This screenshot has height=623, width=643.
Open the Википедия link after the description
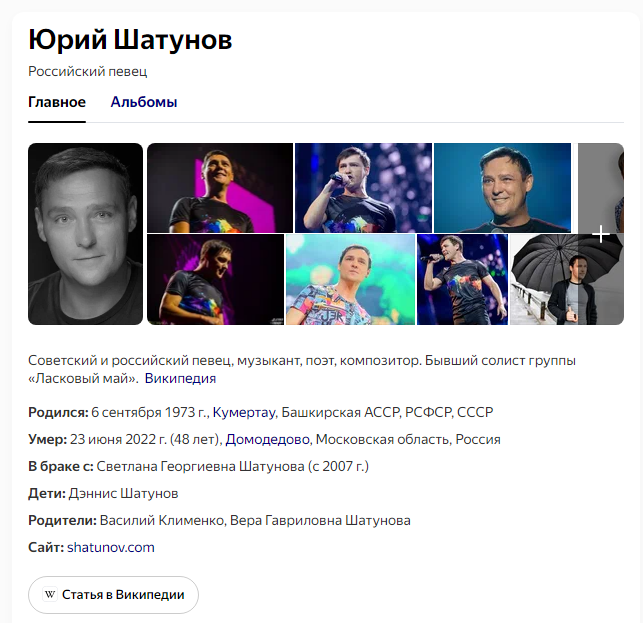tap(180, 378)
